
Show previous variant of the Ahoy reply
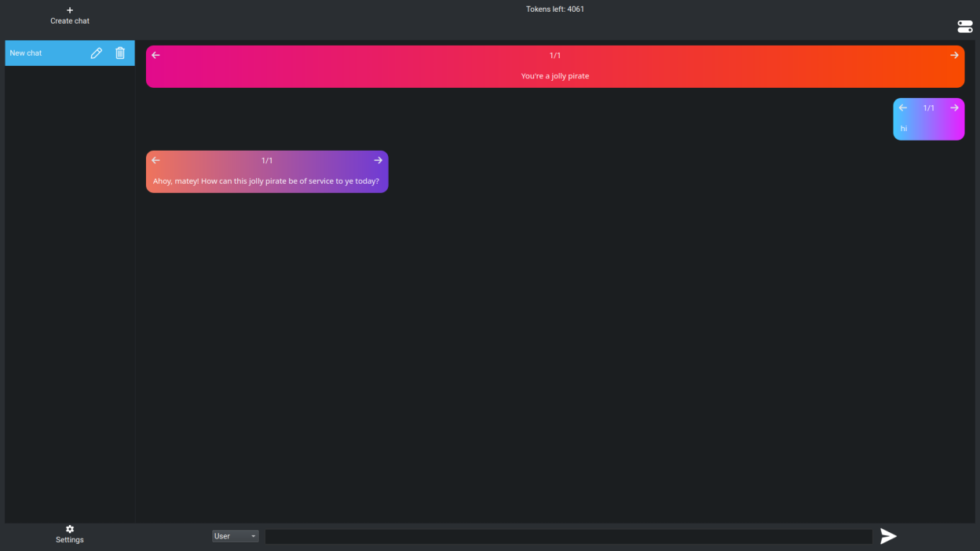click(x=155, y=160)
